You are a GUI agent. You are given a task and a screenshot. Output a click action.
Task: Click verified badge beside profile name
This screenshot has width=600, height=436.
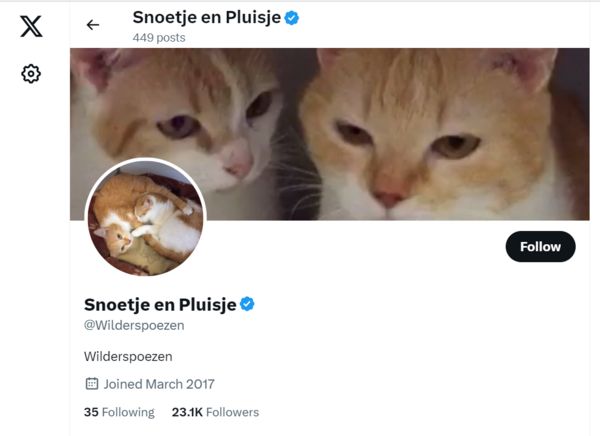pos(247,304)
